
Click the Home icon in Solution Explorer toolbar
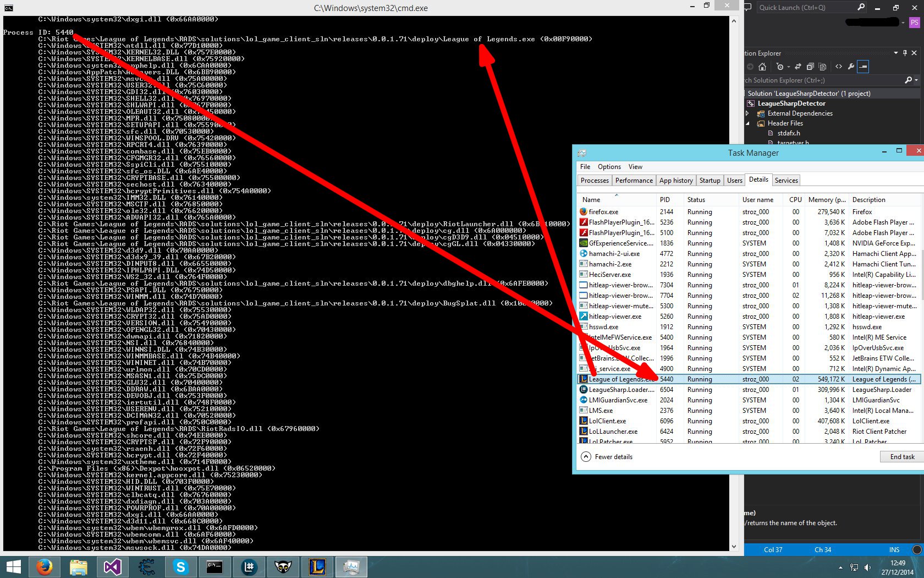click(x=762, y=67)
